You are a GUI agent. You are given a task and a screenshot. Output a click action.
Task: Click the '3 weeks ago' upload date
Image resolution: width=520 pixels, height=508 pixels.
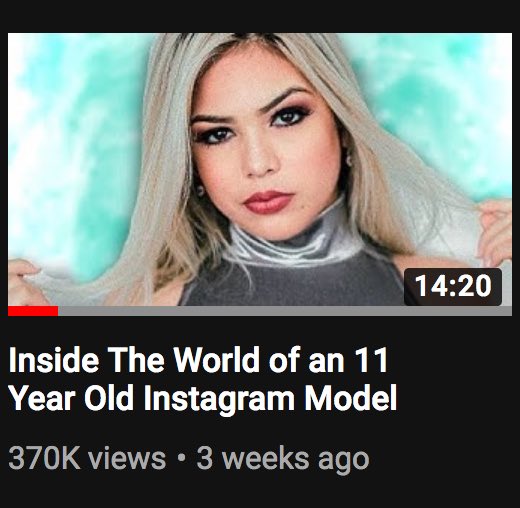[x=283, y=459]
